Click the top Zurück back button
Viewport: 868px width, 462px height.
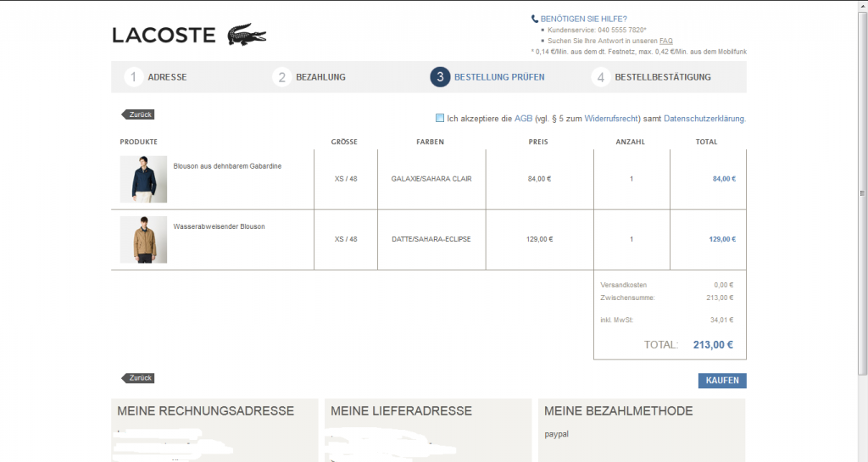(139, 114)
